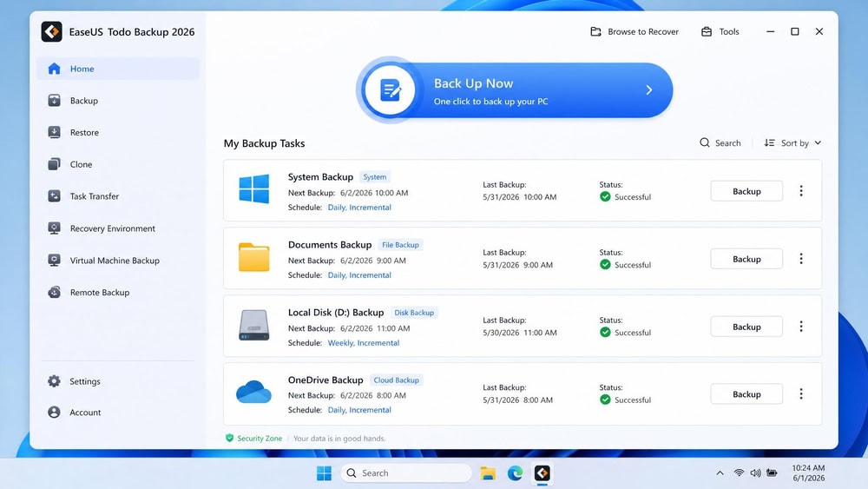
Task: Open the taskbar clock and date
Action: pyautogui.click(x=808, y=473)
